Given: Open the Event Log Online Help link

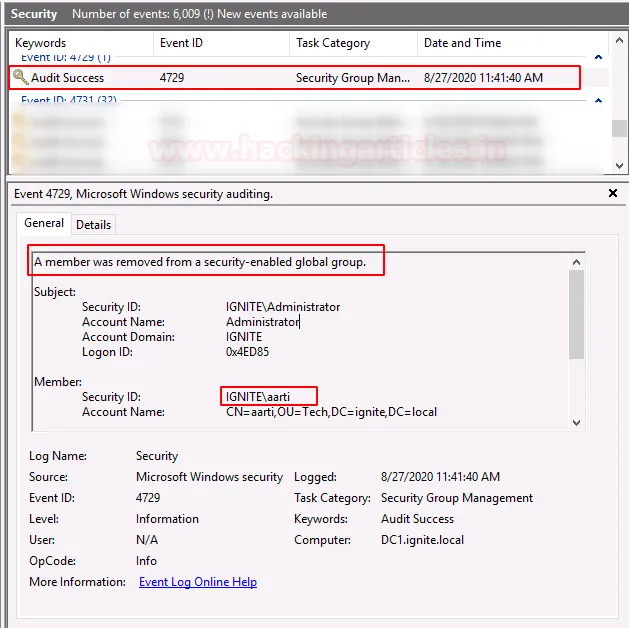Looking at the screenshot, I should 197,582.
